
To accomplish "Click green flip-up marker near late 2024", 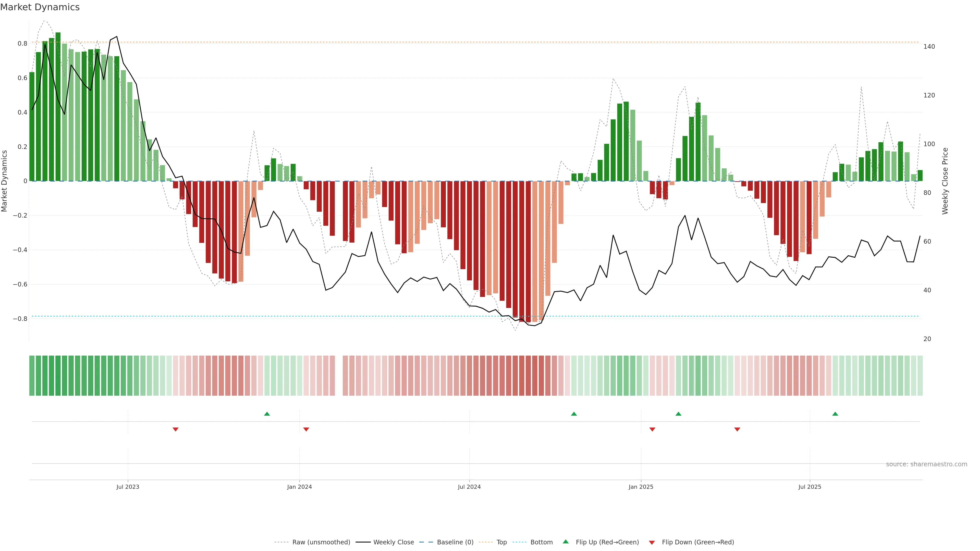I will (x=574, y=414).
